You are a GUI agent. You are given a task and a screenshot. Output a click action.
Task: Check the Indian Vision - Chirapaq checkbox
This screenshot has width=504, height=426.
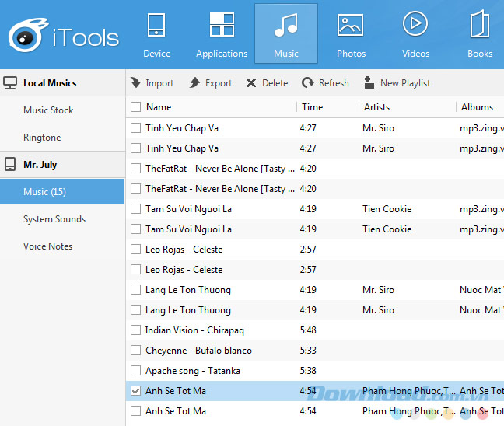coord(136,330)
